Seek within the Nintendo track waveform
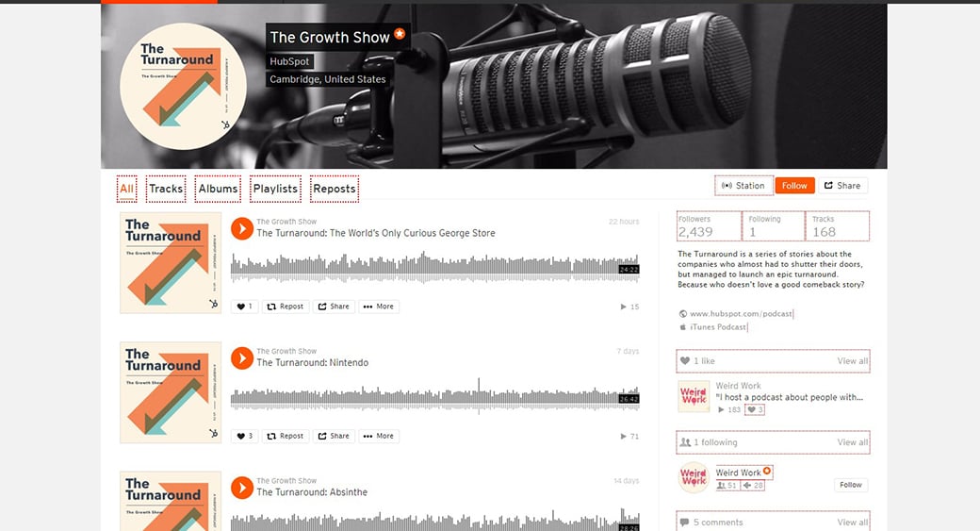Screen dimensions: 980x531 [435, 396]
